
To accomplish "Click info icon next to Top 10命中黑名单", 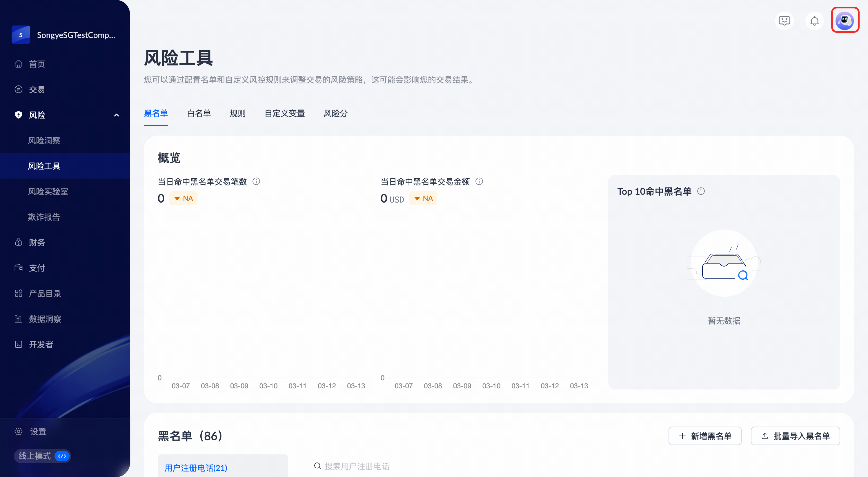I will (701, 191).
